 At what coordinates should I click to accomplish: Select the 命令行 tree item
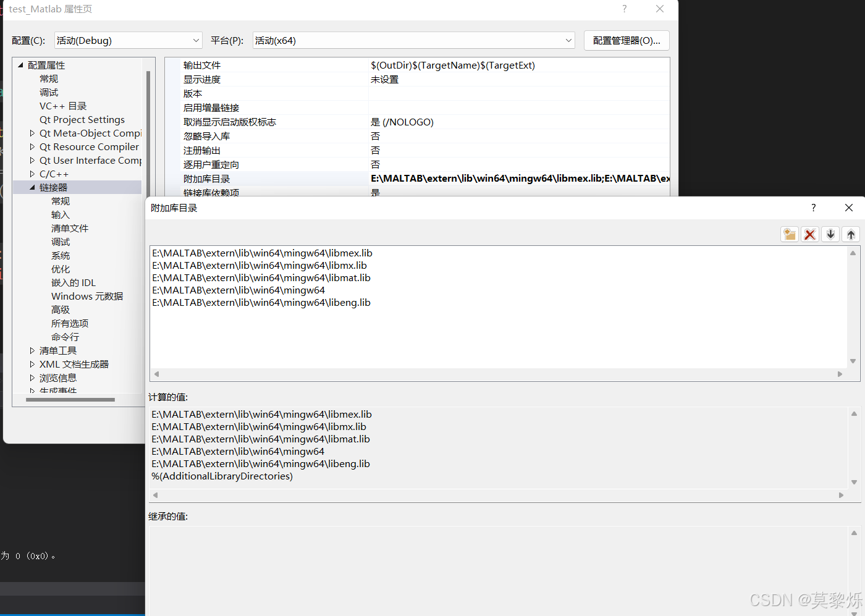pyautogui.click(x=65, y=337)
